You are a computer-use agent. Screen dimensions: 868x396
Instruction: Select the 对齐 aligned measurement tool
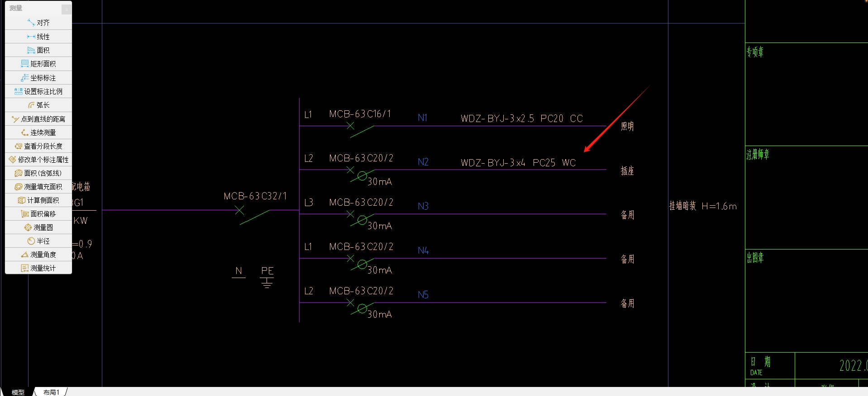click(x=38, y=23)
